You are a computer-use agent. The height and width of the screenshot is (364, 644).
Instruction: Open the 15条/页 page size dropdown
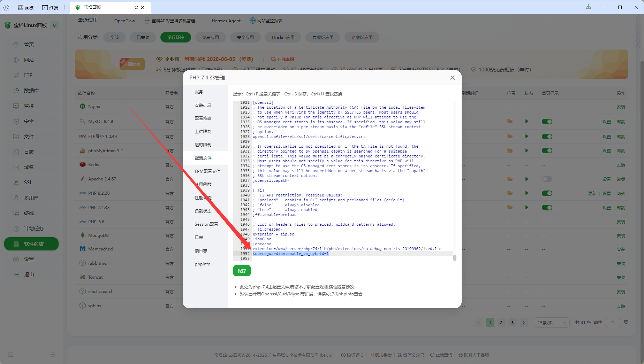coord(552,323)
